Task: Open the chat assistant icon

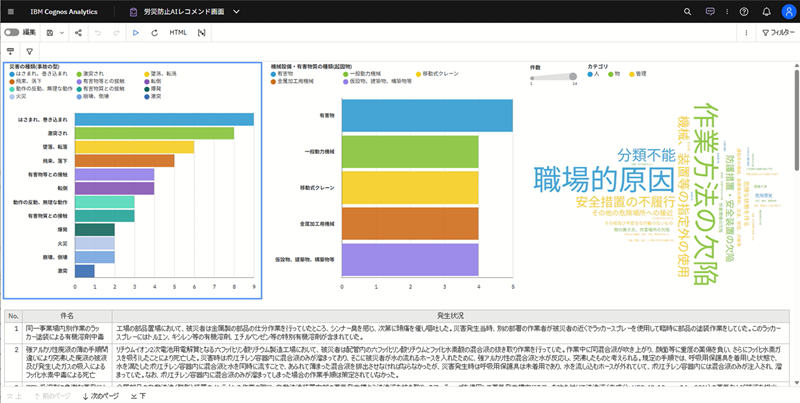Action: [x=709, y=12]
